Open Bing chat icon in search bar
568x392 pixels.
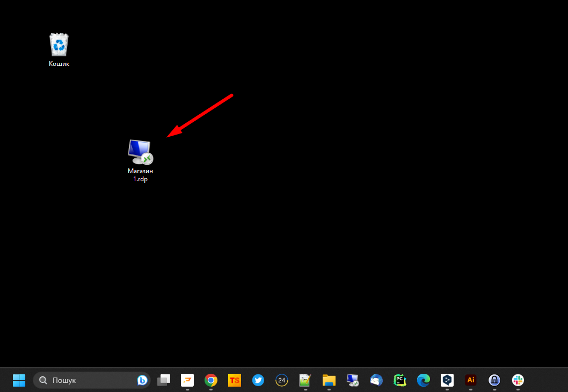(142, 380)
